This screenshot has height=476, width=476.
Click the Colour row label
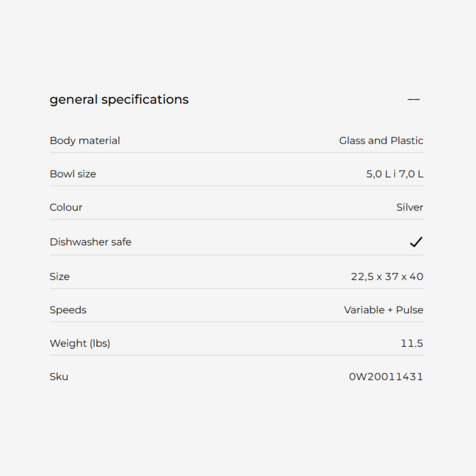(x=66, y=208)
